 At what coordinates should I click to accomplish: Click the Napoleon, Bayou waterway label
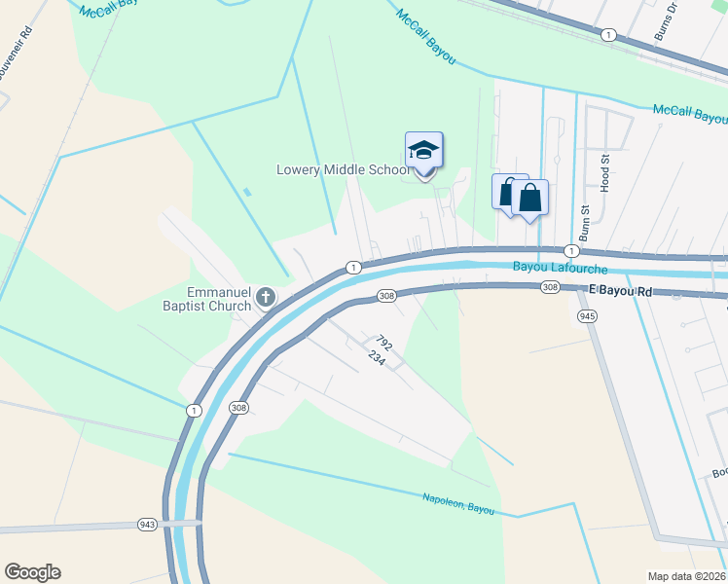point(458,503)
